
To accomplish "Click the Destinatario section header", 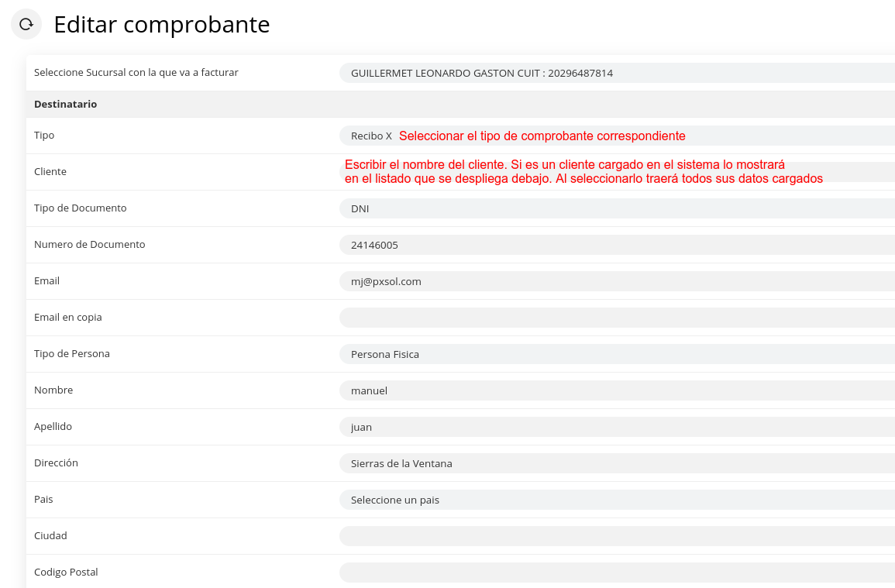I will pyautogui.click(x=66, y=104).
